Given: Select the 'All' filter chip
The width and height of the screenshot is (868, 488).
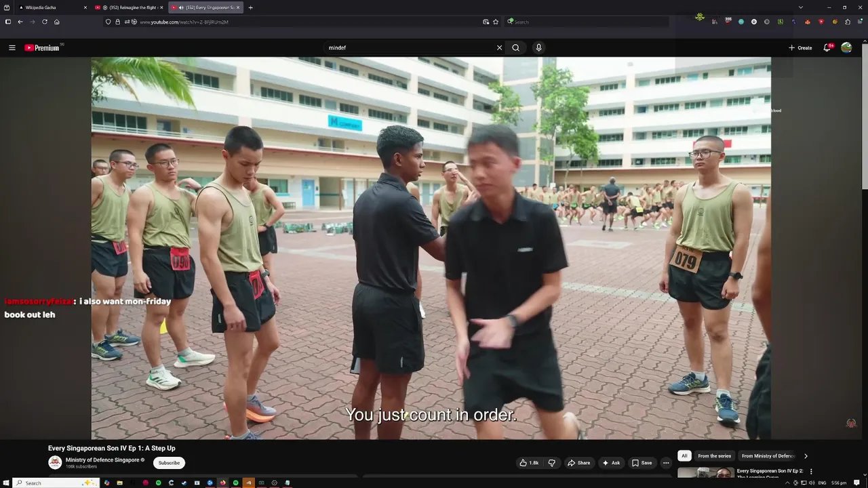Looking at the screenshot, I should pyautogui.click(x=684, y=456).
